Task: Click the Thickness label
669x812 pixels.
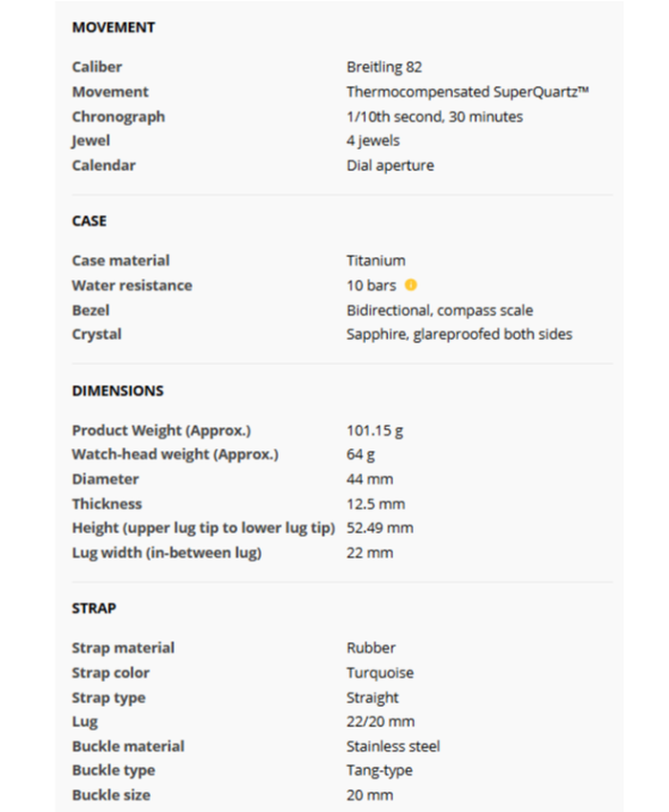Action: point(106,504)
